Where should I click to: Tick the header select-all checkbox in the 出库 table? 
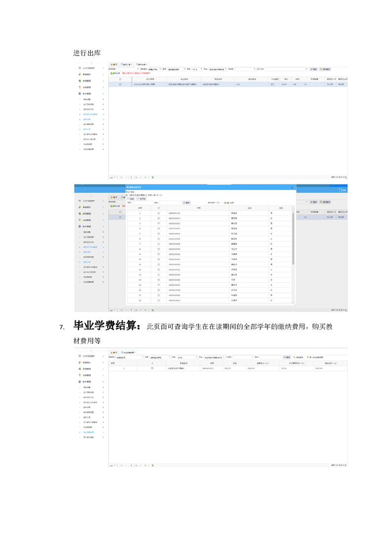[x=120, y=79]
